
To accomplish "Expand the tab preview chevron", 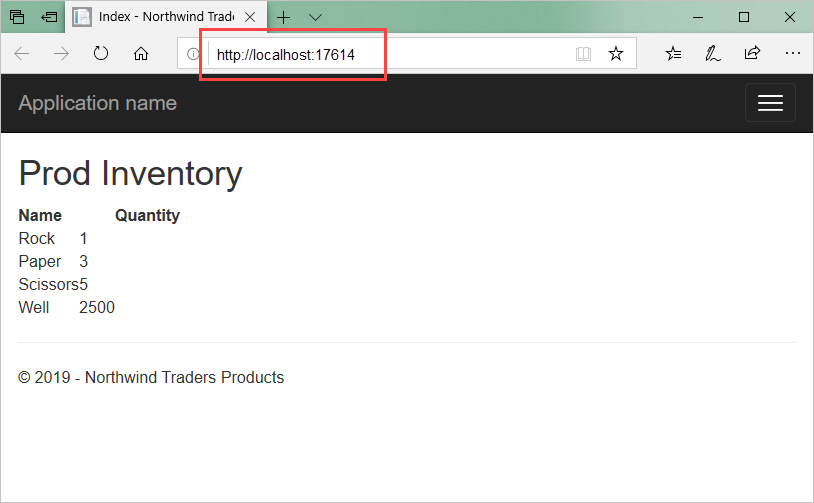I will coord(315,17).
